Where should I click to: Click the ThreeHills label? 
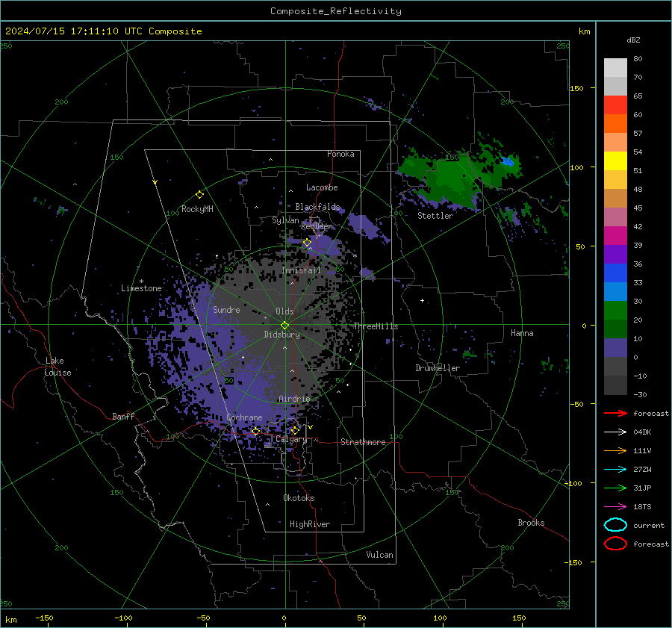[376, 326]
